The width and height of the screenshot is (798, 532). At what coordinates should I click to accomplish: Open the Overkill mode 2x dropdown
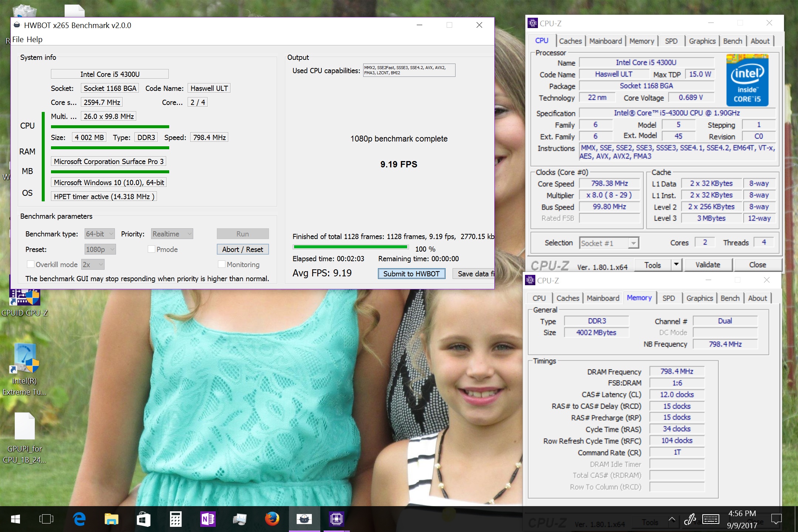pyautogui.click(x=93, y=265)
